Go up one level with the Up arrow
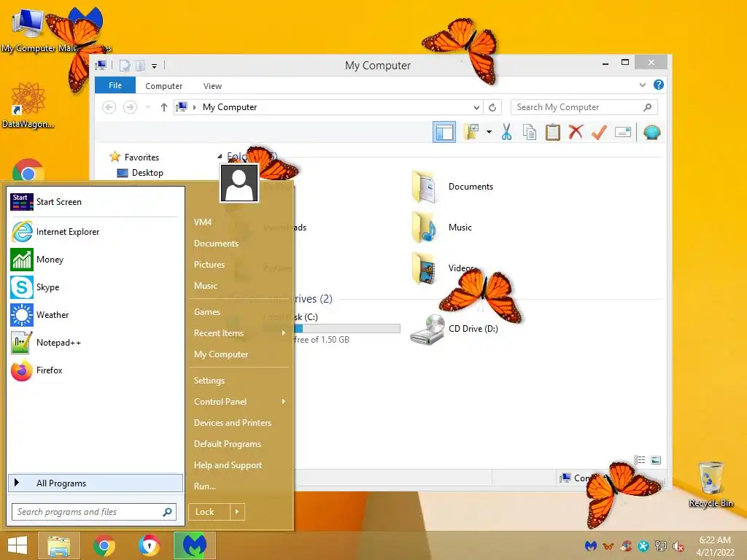The image size is (747, 560). (x=164, y=107)
